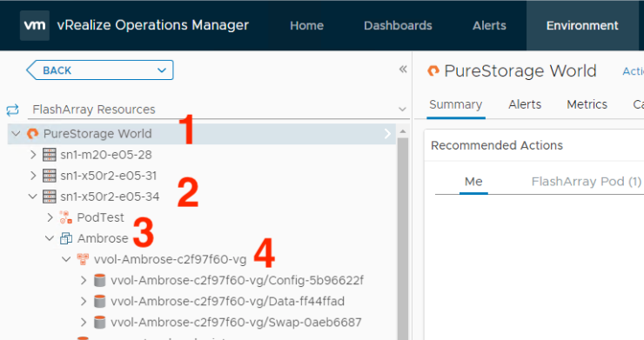Click the Swap-0aeb6687 volume icon
This screenshot has width=644, height=340.
pos(100,323)
